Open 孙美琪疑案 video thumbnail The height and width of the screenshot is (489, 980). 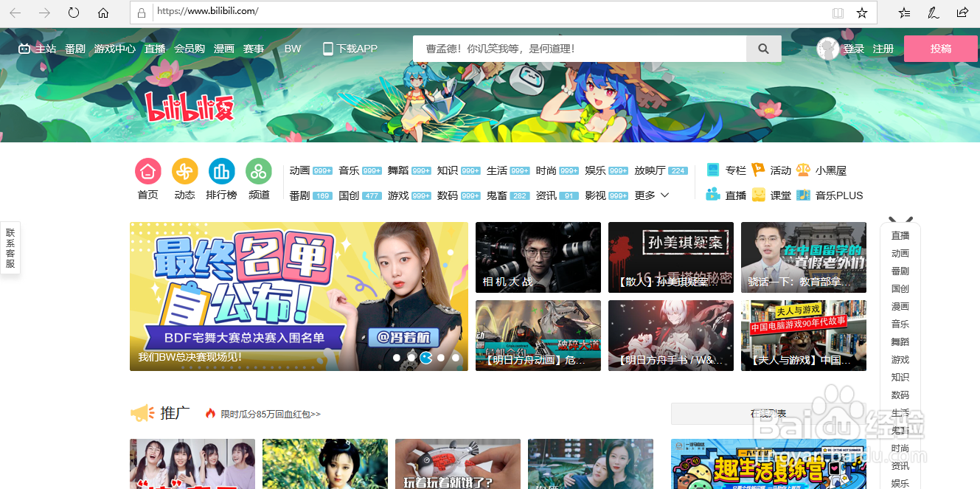click(671, 257)
